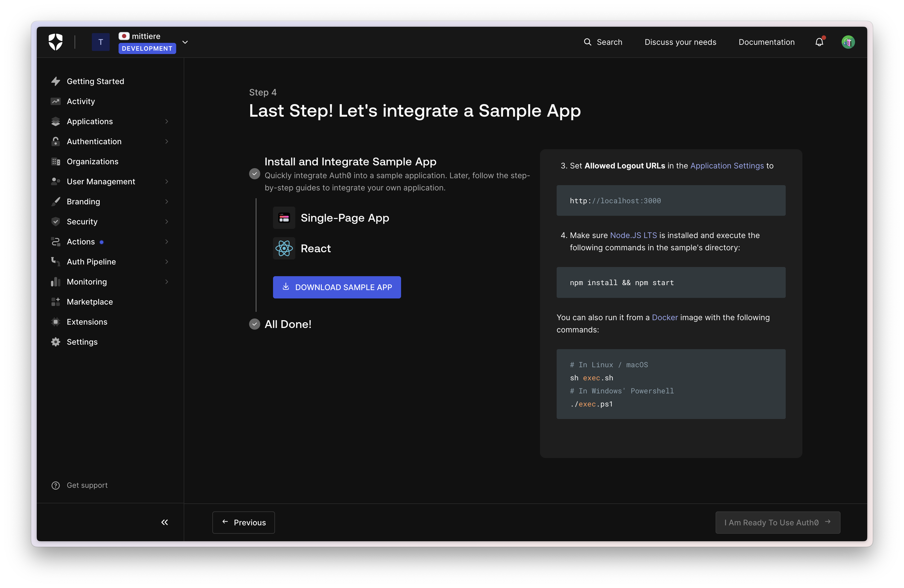Go to Getting Started page
Image resolution: width=904 pixels, height=588 pixels.
(x=95, y=81)
